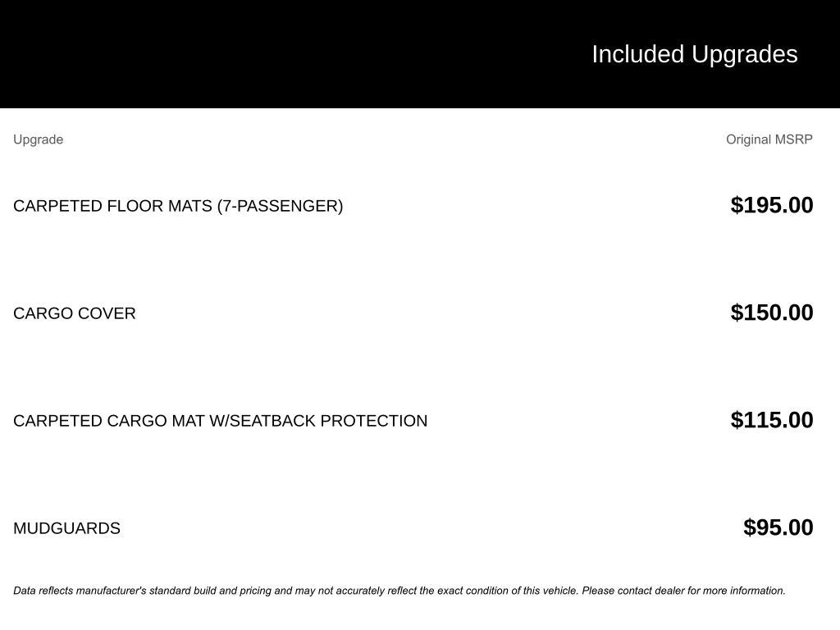Click the "Original MSRP" column header
The image size is (840, 630).
click(x=769, y=139)
